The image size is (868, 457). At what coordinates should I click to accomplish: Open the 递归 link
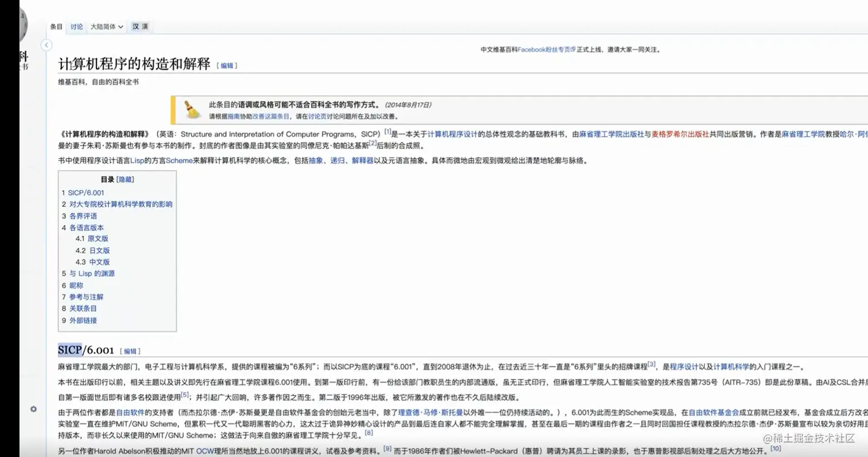[x=337, y=161]
